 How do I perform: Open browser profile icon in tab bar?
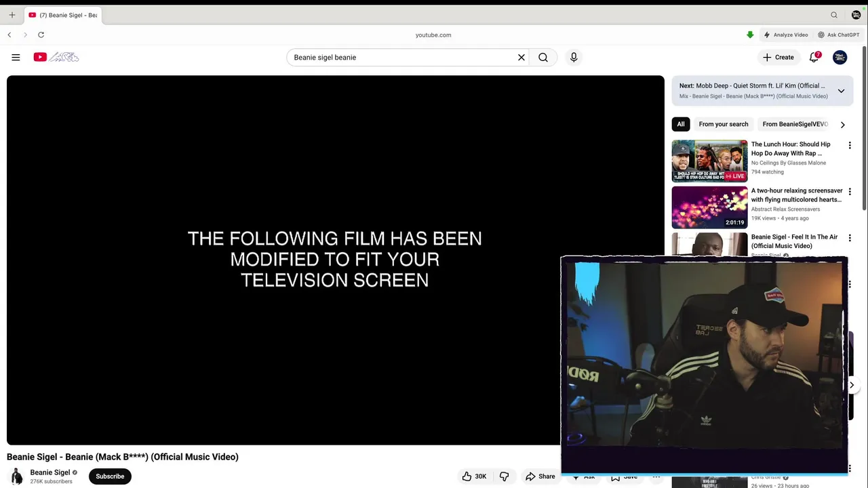tap(856, 15)
